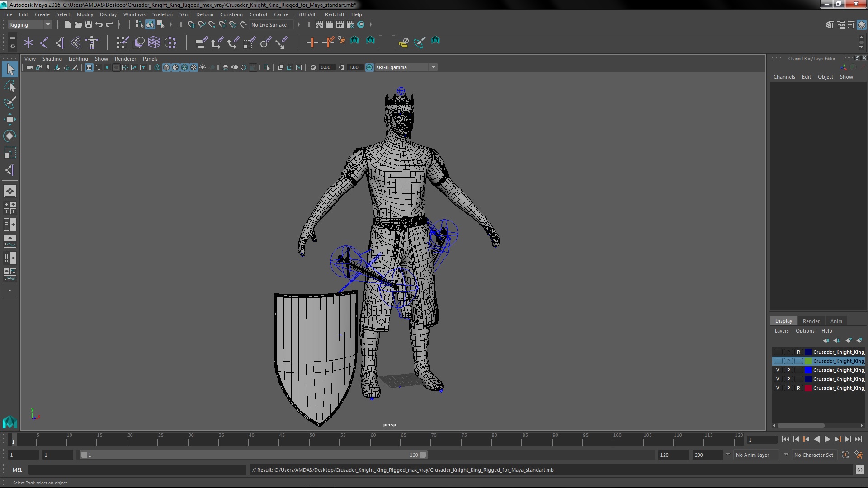
Task: Play the animation forward
Action: tap(827, 439)
